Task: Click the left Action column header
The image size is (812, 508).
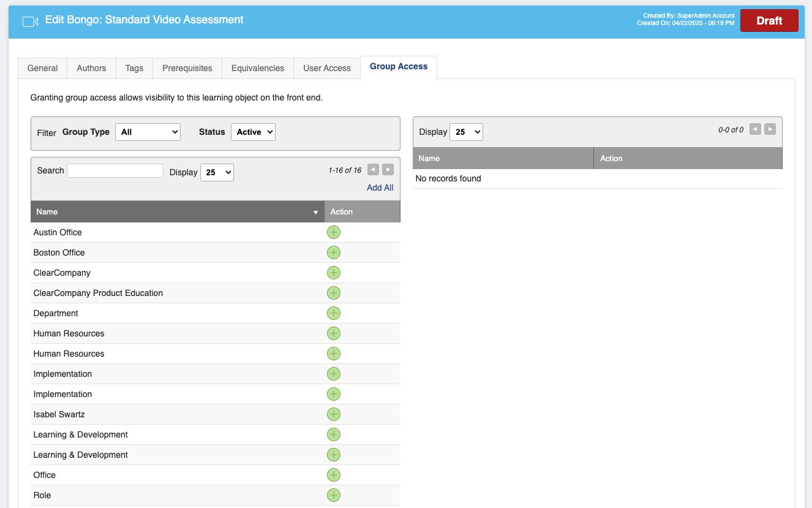Action: [363, 211]
